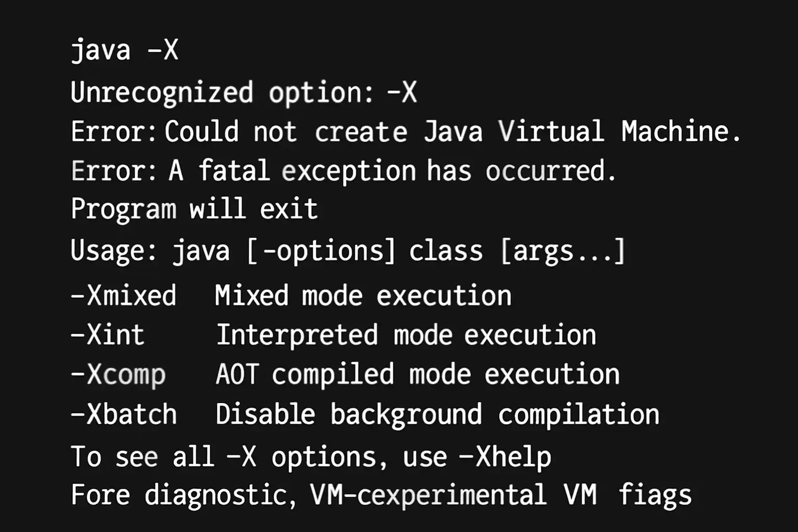Click the word "Usage:"
The image size is (798, 532).
[x=113, y=250]
